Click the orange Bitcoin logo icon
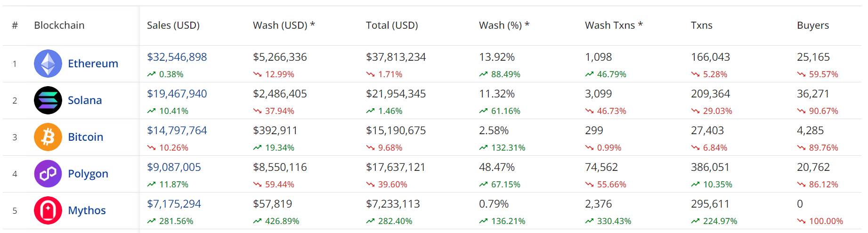Viewport: 868px width, 233px height. (x=48, y=137)
